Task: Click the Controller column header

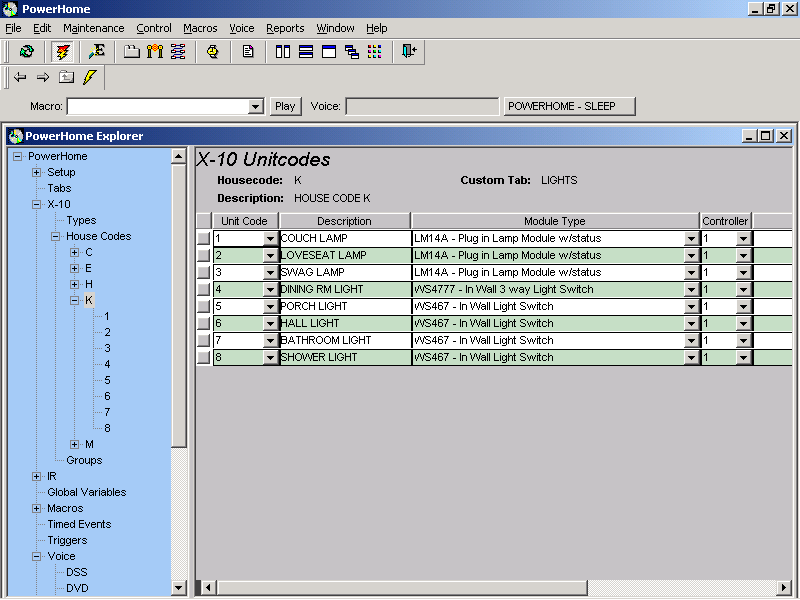Action: [725, 221]
